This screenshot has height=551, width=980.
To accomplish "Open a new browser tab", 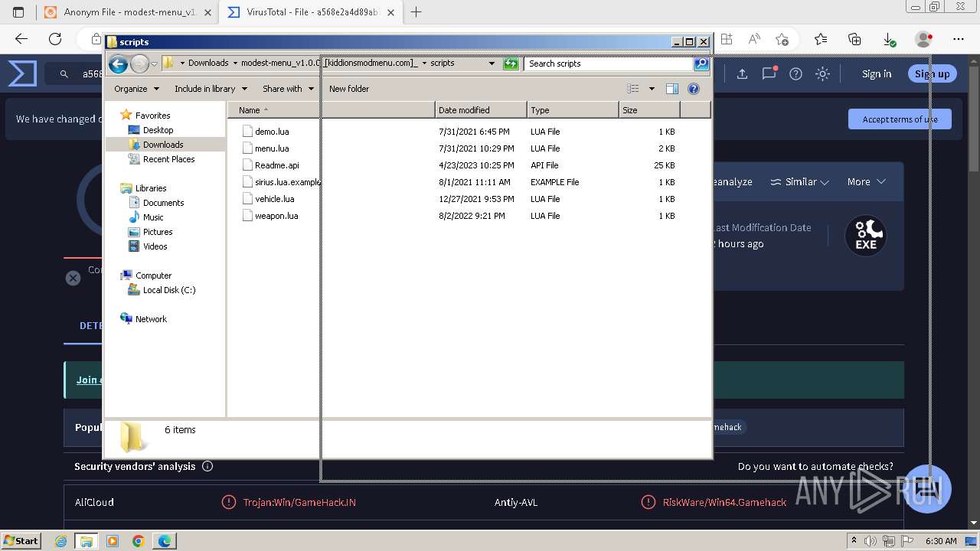I will click(x=416, y=12).
